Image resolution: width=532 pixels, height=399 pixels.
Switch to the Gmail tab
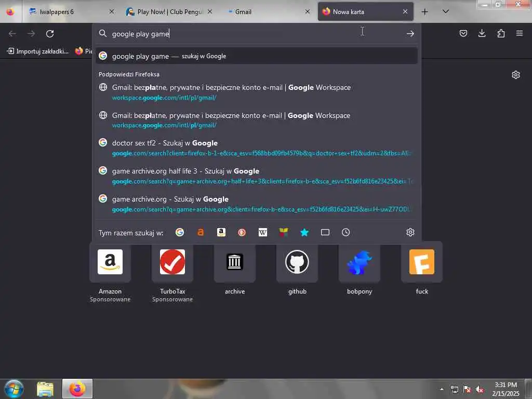(x=268, y=12)
